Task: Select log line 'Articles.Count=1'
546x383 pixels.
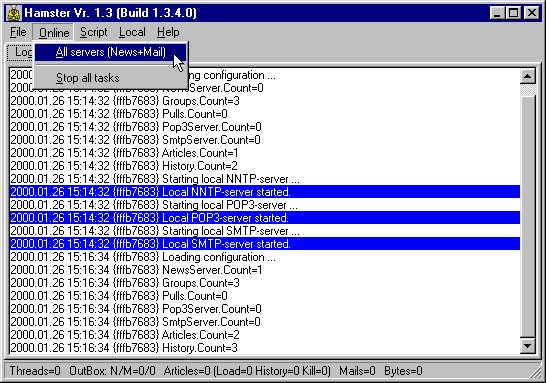Action: pyautogui.click(x=265, y=153)
